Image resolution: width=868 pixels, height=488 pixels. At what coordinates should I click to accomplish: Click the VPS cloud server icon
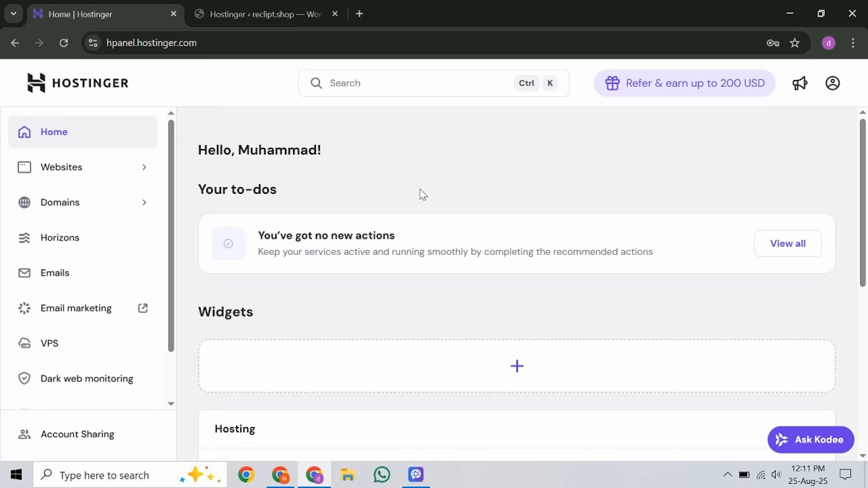(x=24, y=344)
